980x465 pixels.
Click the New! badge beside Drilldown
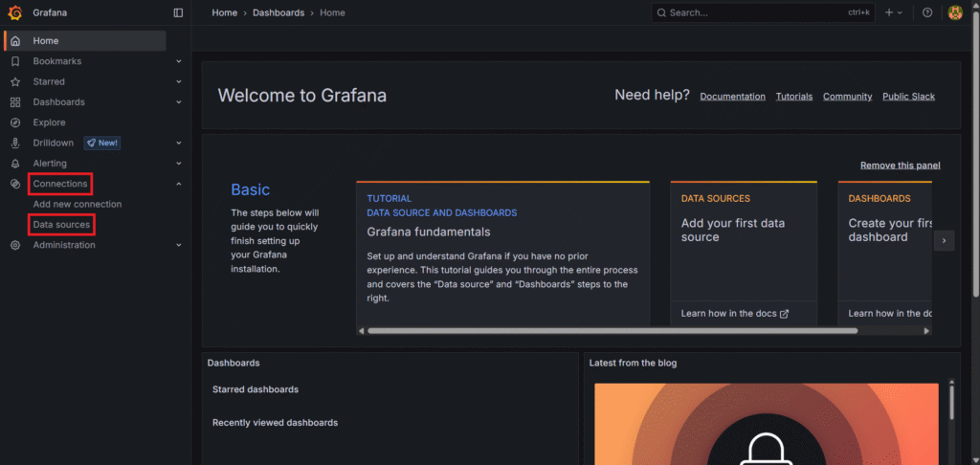(102, 144)
